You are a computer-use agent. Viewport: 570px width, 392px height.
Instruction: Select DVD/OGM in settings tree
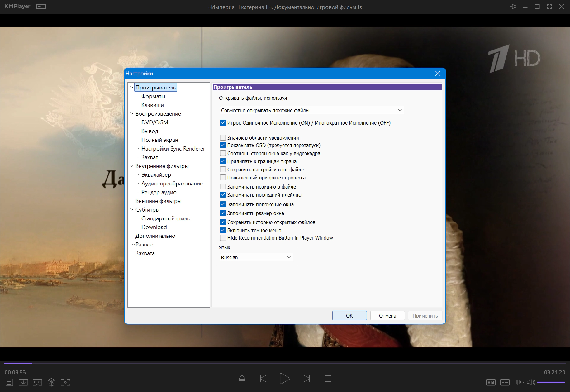155,122
